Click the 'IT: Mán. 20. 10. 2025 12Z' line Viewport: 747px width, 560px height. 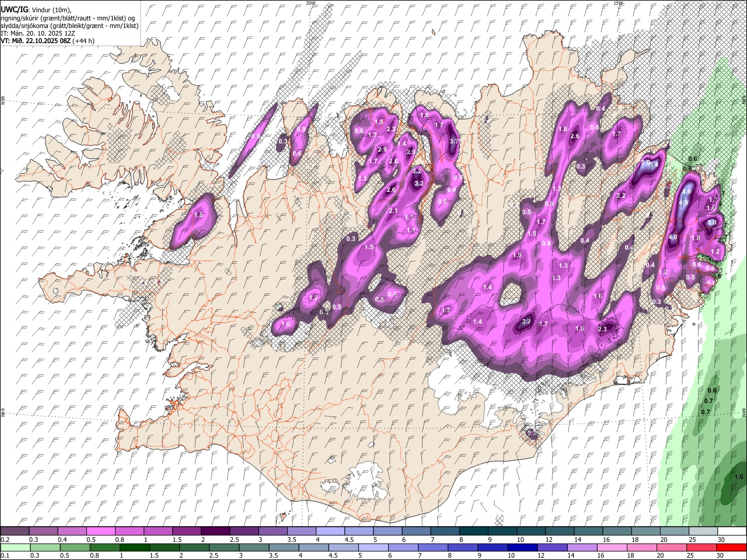[x=37, y=33]
